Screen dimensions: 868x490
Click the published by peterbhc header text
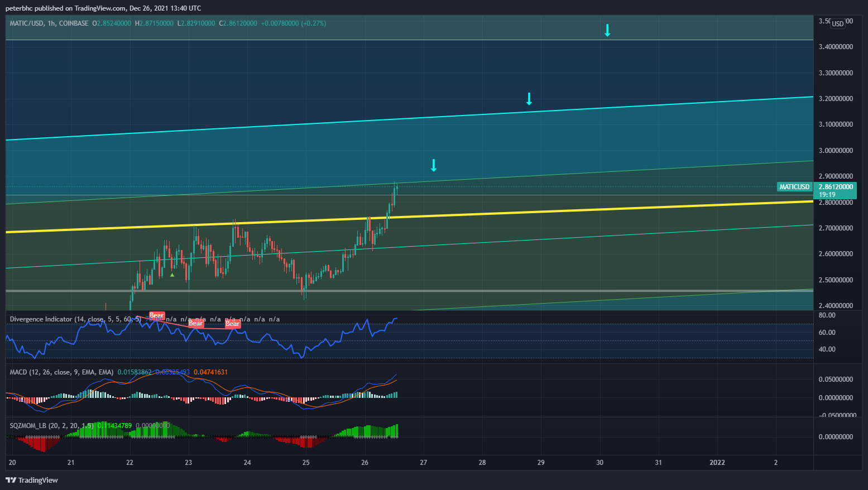coord(103,8)
